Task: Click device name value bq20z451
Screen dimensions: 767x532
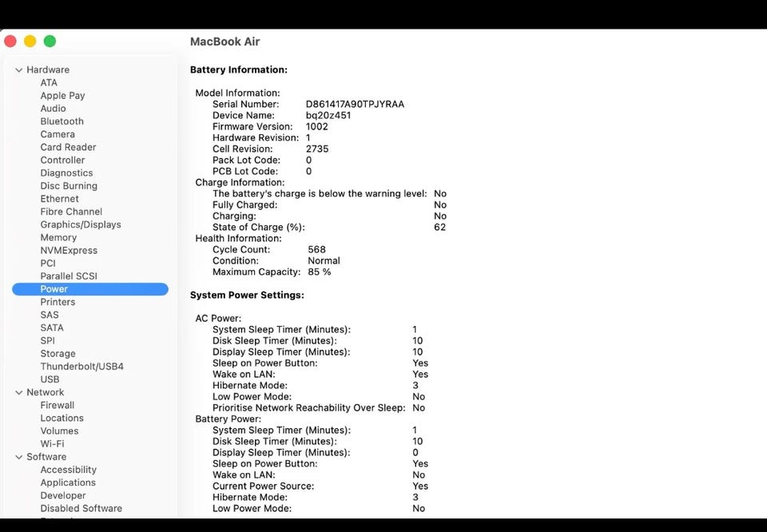Action: point(328,115)
